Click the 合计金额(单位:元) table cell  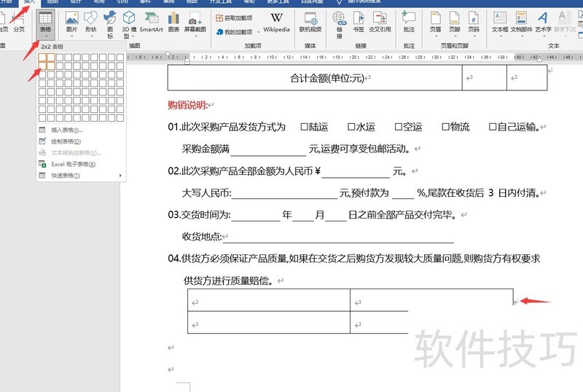tap(315, 78)
